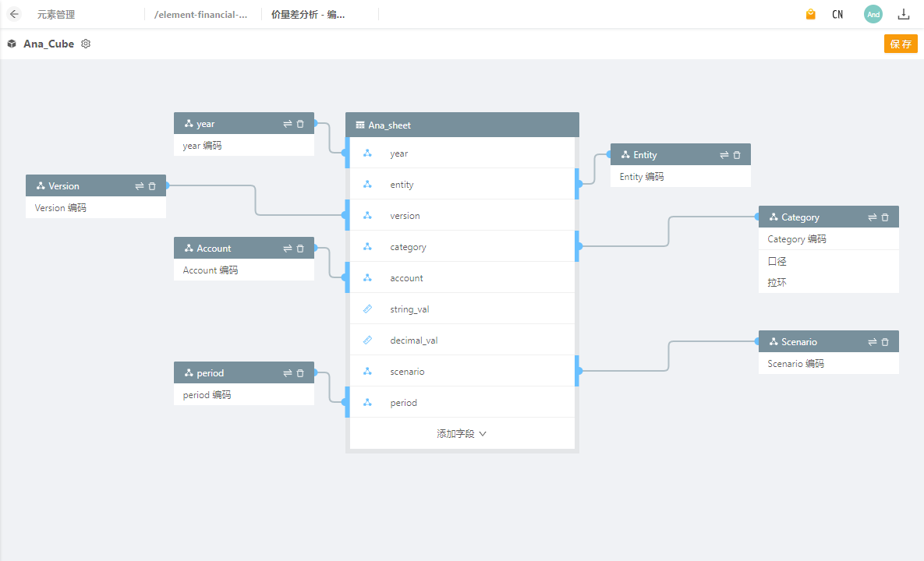
Task: Expand the 添加字段 dropdown
Action: [x=462, y=434]
